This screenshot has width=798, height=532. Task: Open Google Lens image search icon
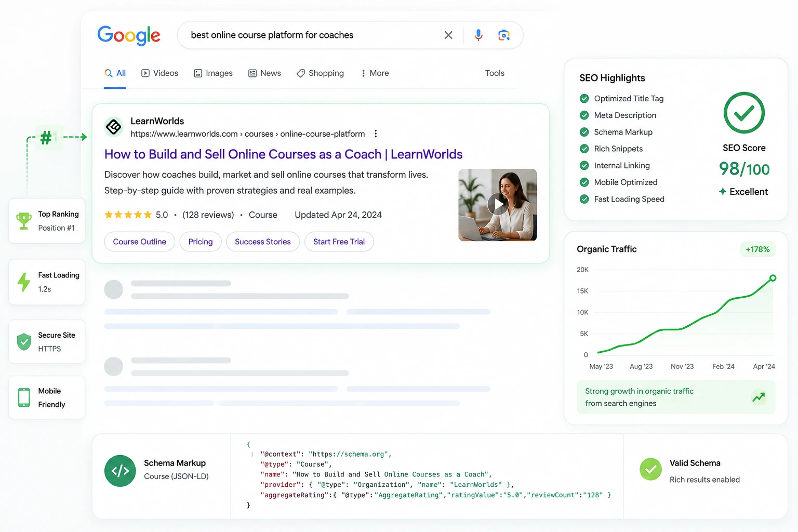click(503, 35)
